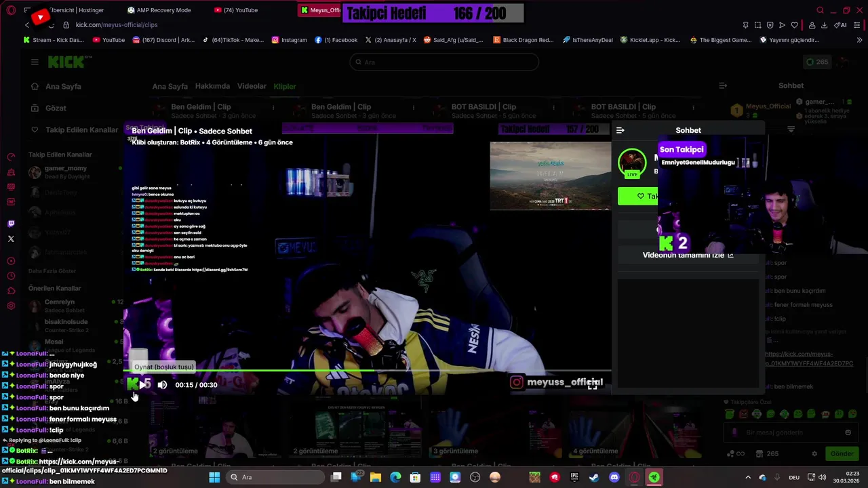
Task: Click the green Takip Et follow button
Action: click(x=637, y=196)
